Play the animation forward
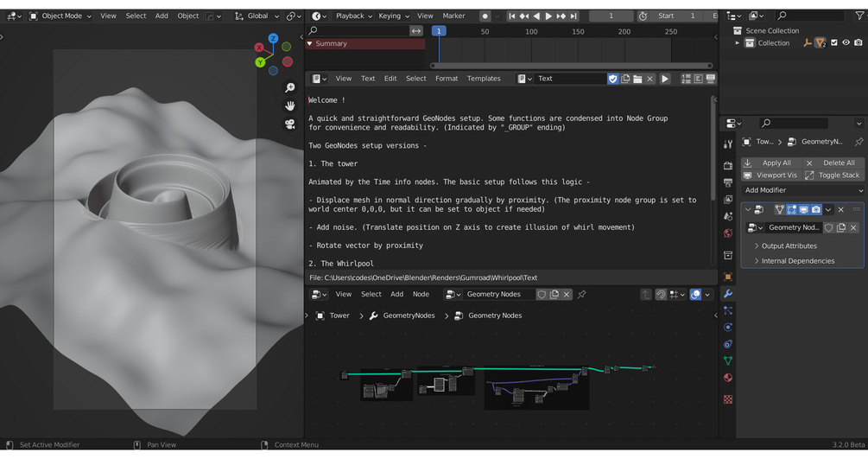The image size is (868, 459). point(548,16)
